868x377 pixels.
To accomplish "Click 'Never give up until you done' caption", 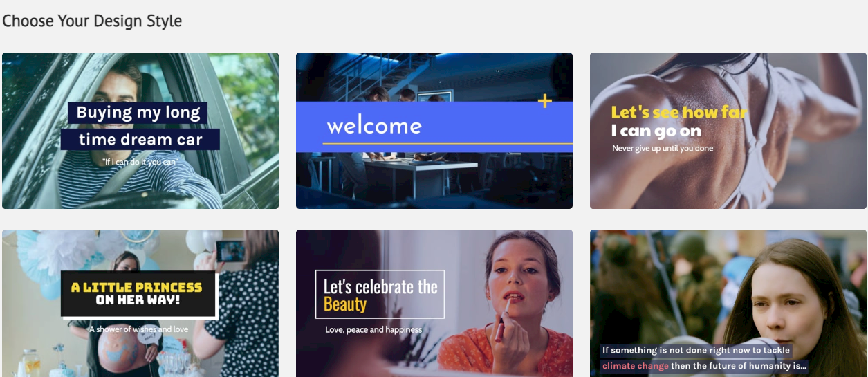I will tap(663, 148).
